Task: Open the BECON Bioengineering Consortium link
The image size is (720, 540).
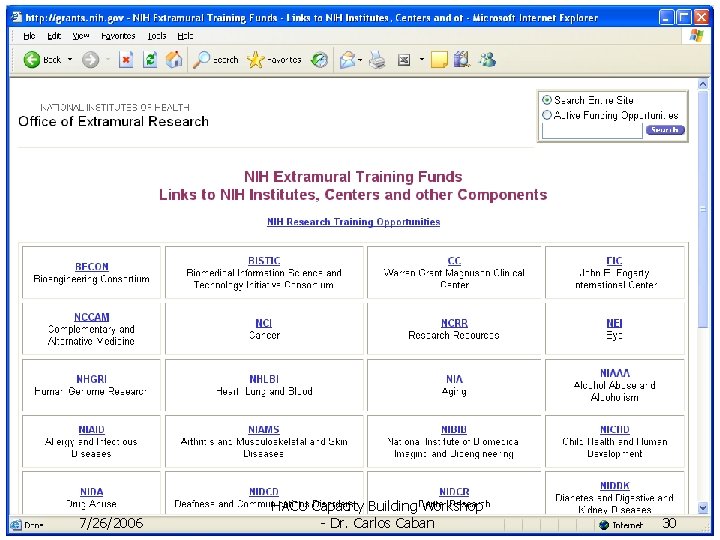Action: pos(92,267)
